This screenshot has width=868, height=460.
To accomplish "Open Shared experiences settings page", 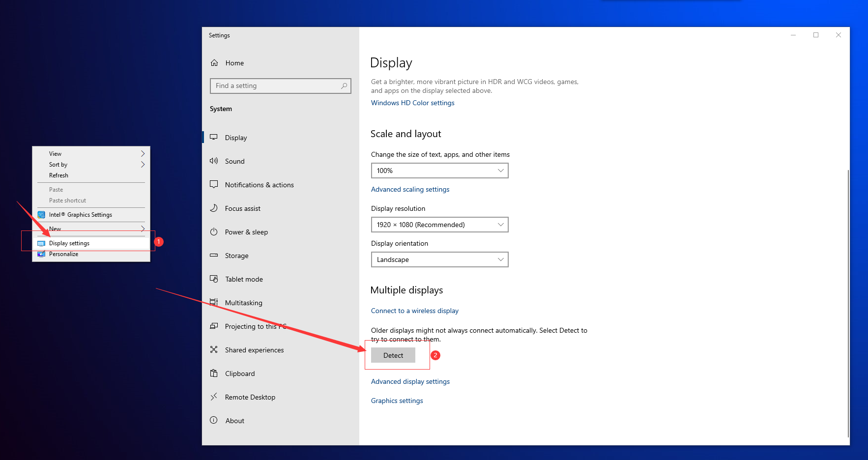I will tap(281, 350).
